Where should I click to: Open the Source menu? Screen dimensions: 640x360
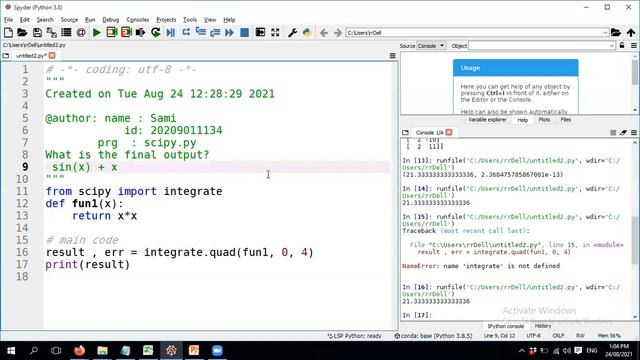[69, 20]
